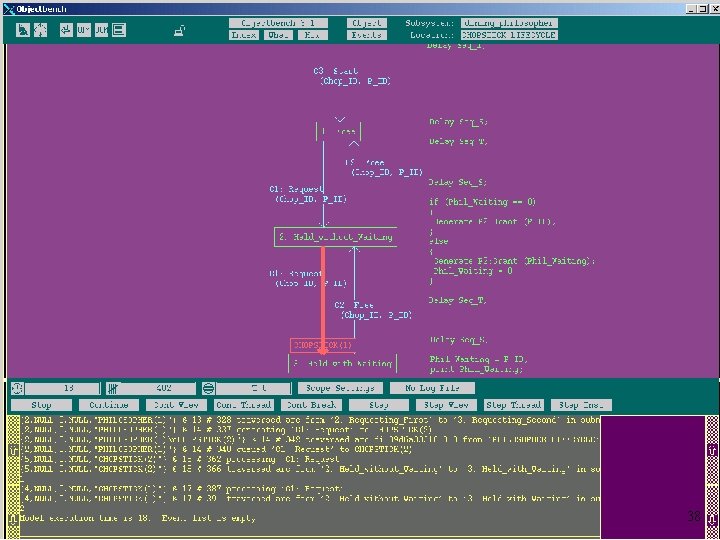Click the up arrow at far right of log panel
This screenshot has height=540, width=720.
pos(712,450)
